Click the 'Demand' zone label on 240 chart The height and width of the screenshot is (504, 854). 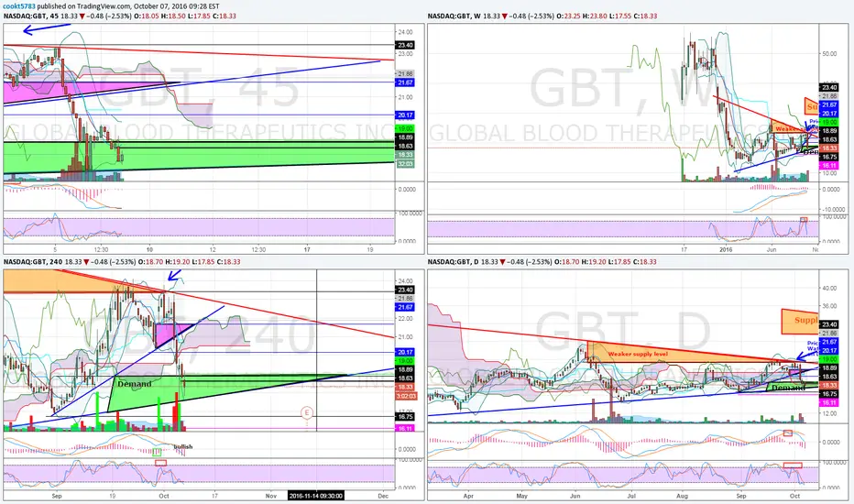point(135,384)
